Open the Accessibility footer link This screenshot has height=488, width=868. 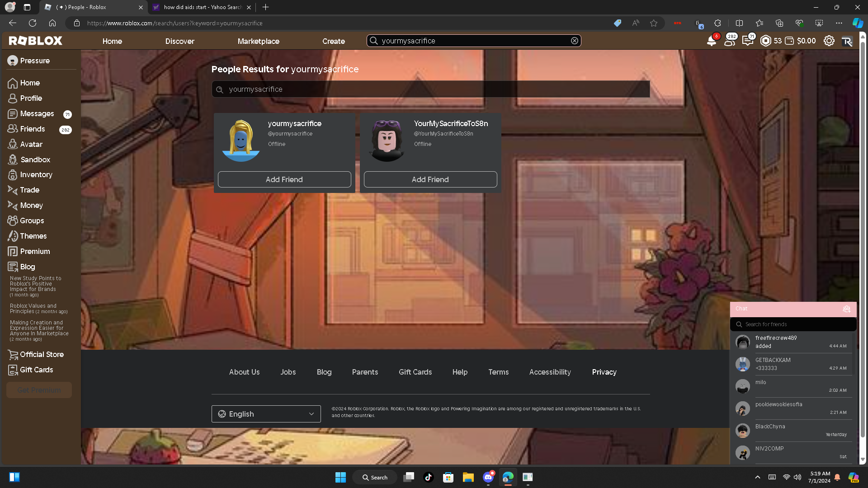pyautogui.click(x=550, y=372)
